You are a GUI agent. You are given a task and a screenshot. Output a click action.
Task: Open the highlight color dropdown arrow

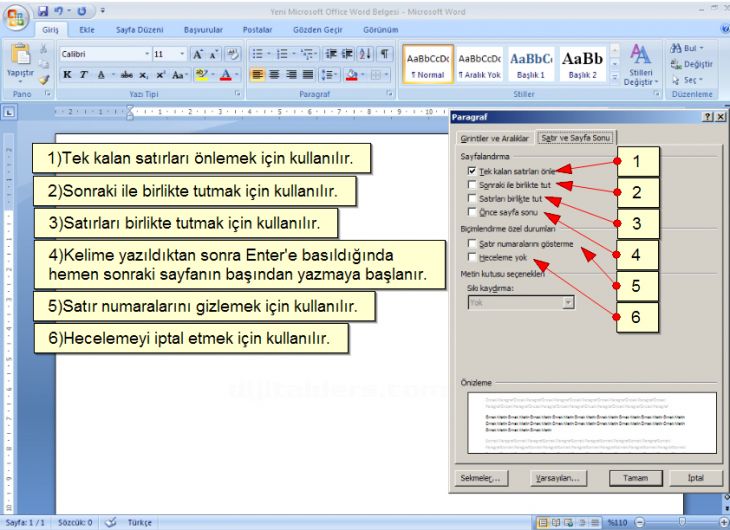tap(213, 75)
